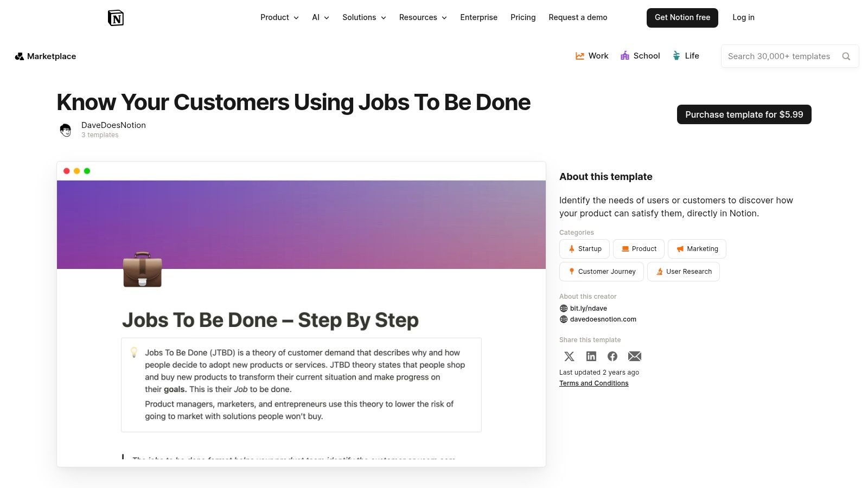Open the Solutions dropdown
The image size is (868, 488).
pos(364,17)
